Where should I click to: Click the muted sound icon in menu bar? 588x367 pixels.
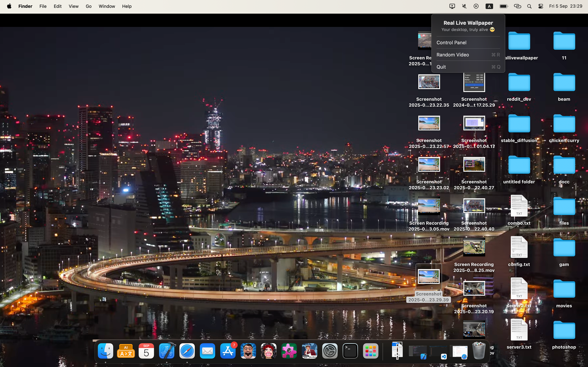coord(464,6)
